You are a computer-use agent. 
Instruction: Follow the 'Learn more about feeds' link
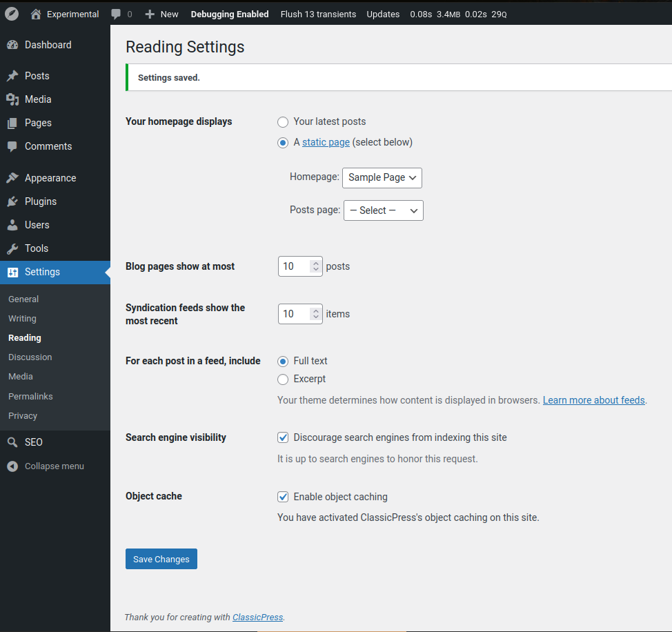point(593,399)
